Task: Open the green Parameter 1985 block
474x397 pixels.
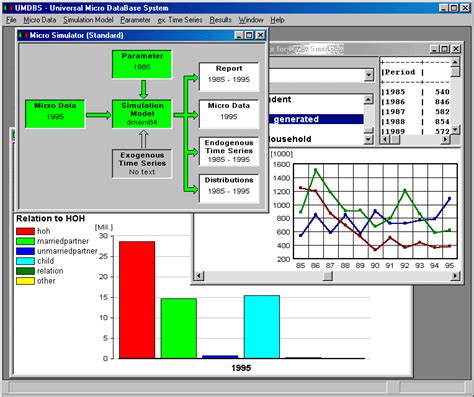Action: [x=142, y=64]
